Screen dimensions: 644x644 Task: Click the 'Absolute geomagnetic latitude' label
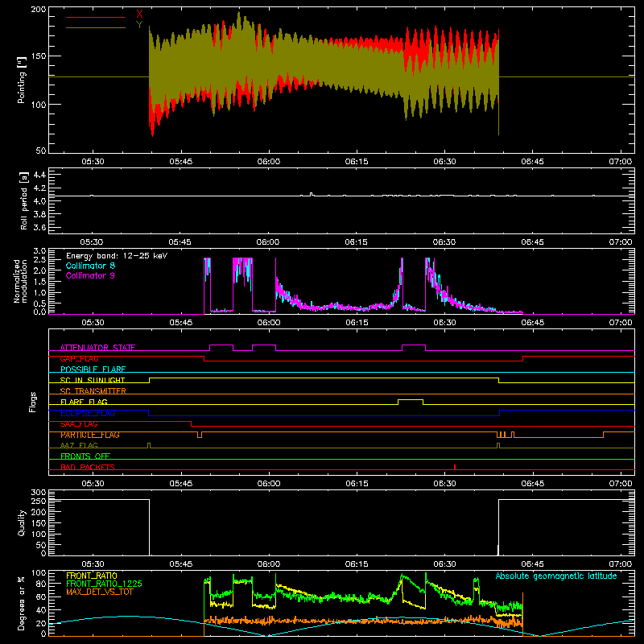click(556, 576)
